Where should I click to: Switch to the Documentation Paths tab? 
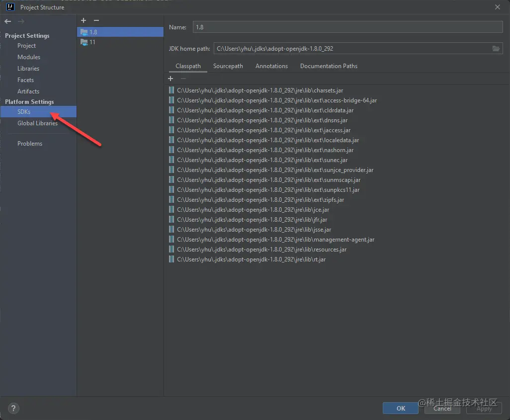329,66
